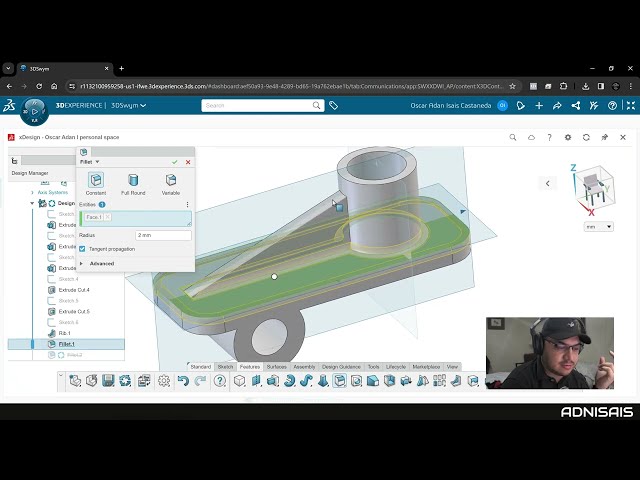Click the Revolve feature icon

[x=289, y=381]
